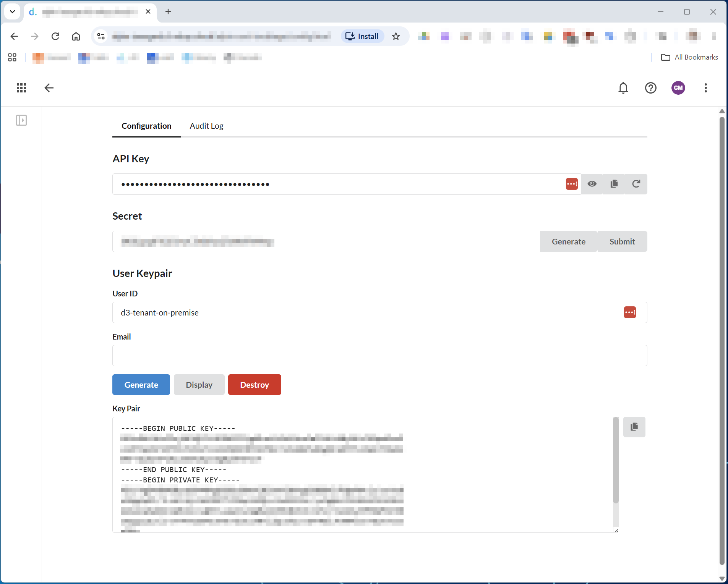Open a new browser tab
Screen dimensions: 728x584
tap(168, 11)
